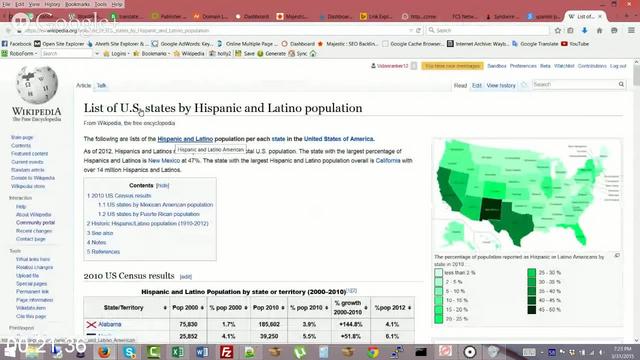Add article to watchlist with star icon
The height and width of the screenshot is (360, 640).
click(x=525, y=85)
